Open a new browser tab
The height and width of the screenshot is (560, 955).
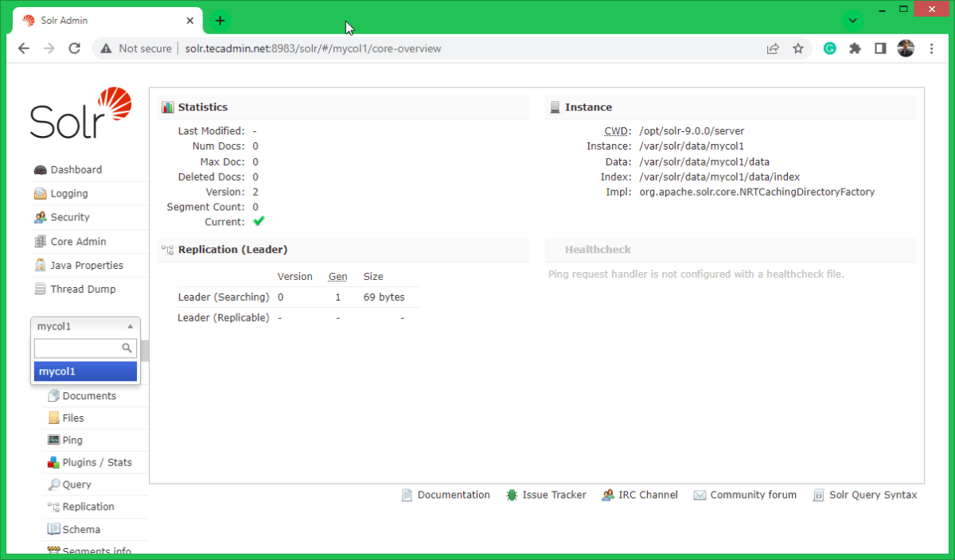pyautogui.click(x=220, y=21)
